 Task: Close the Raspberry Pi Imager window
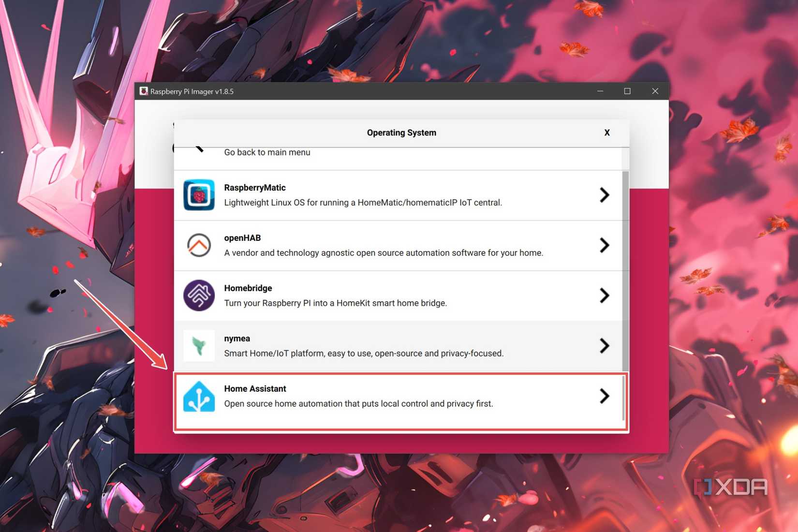tap(655, 91)
